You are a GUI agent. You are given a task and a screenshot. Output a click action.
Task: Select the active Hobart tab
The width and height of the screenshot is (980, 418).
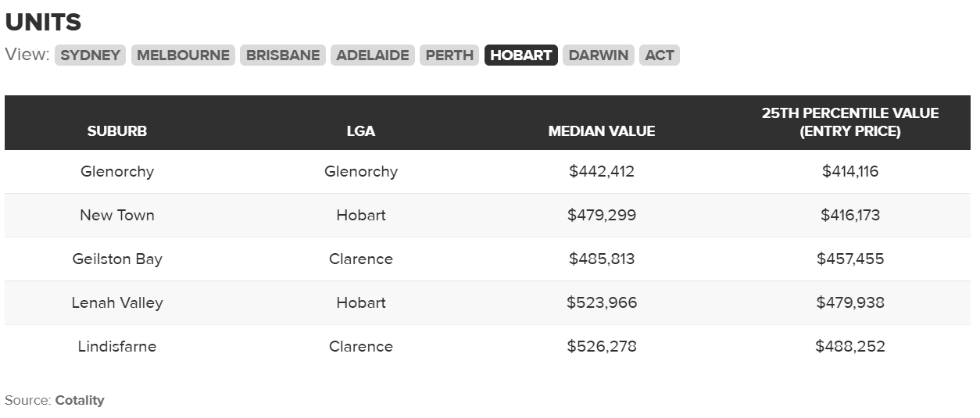point(521,55)
